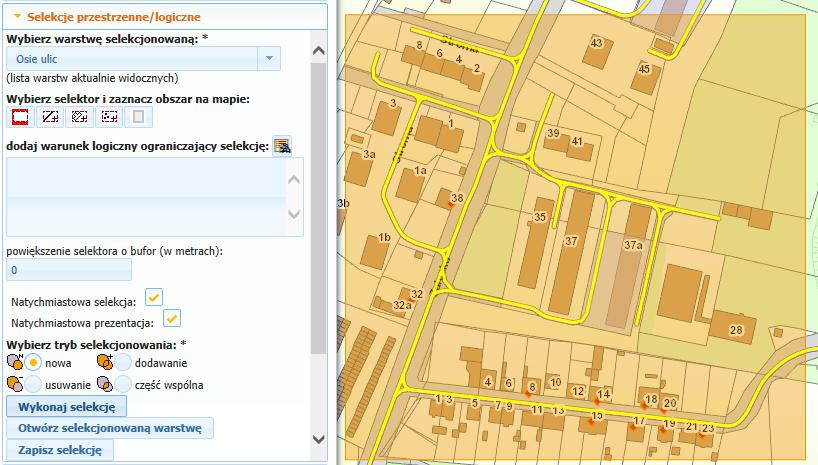Viewport: 818px width, 465px height.
Task: Click the condition textarea scroll up arrow
Action: coord(294,180)
